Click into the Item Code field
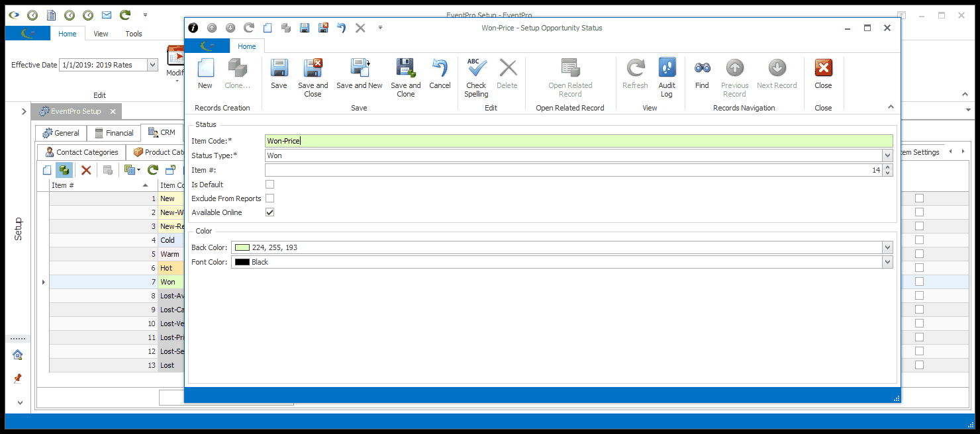 pyautogui.click(x=579, y=141)
